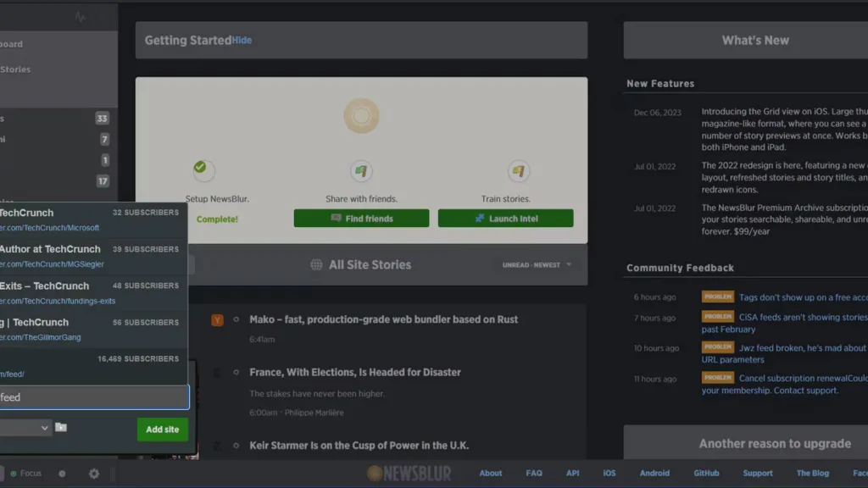Open the Android footer link
Viewport: 868px width, 488px height.
click(x=654, y=474)
